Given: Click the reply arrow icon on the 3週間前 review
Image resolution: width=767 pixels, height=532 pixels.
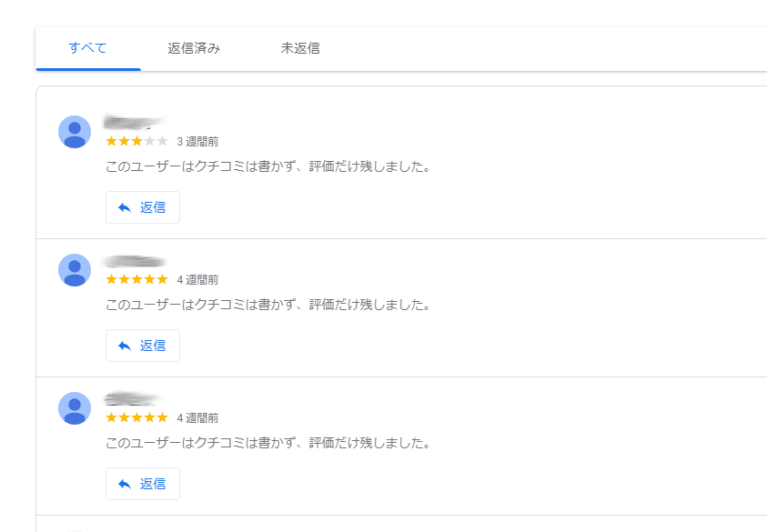Looking at the screenshot, I should pos(125,208).
